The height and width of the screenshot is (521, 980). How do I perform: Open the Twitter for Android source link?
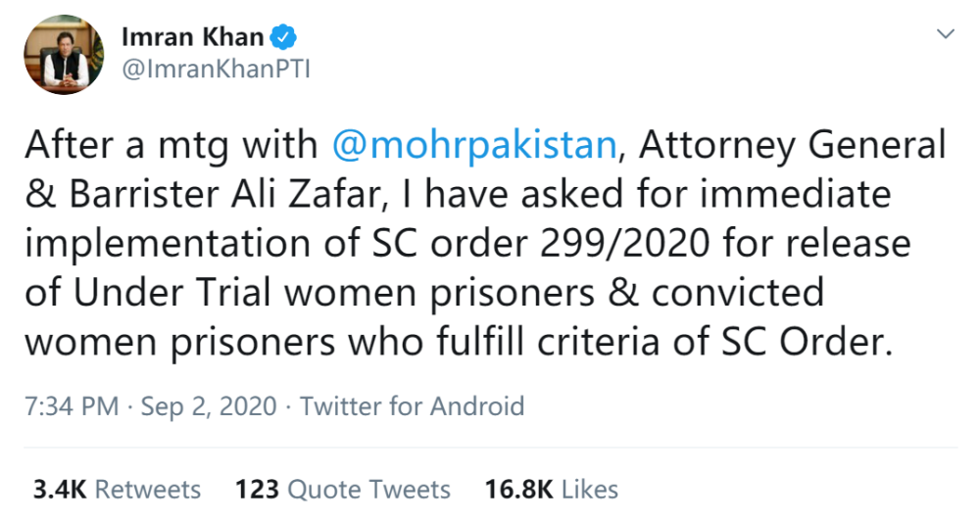pos(413,406)
